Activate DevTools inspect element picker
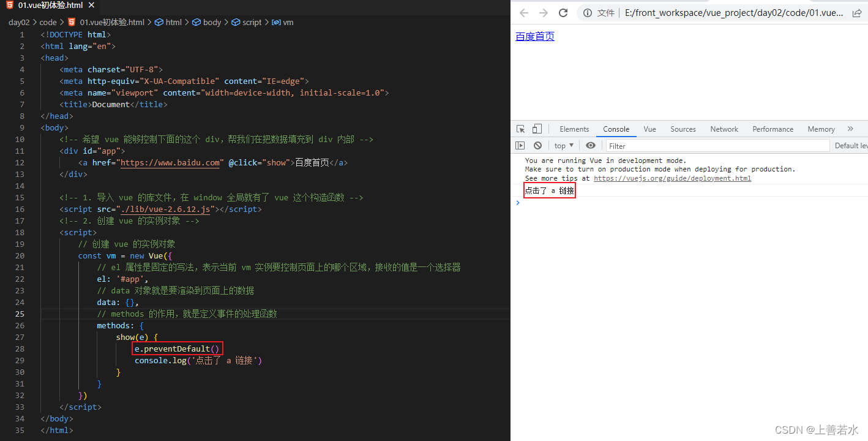The height and width of the screenshot is (441, 868). tap(521, 129)
